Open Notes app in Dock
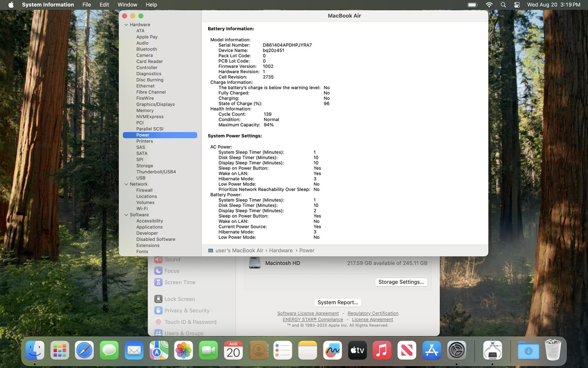Viewport: 588px width, 368px height. pyautogui.click(x=308, y=350)
